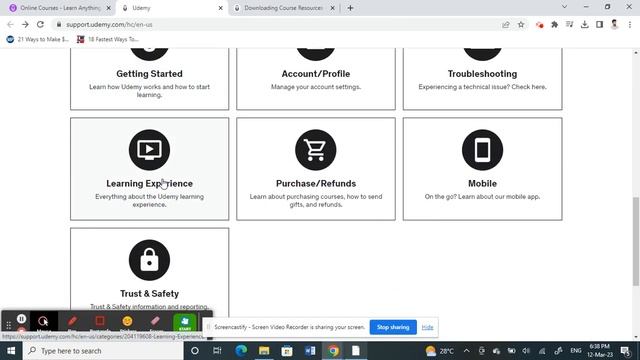
Task: Click green Start button in Screencastify toolbar
Action: 184,322
